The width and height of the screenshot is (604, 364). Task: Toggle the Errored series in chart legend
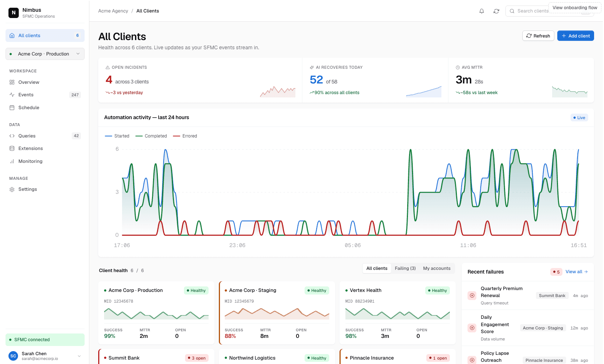click(185, 136)
